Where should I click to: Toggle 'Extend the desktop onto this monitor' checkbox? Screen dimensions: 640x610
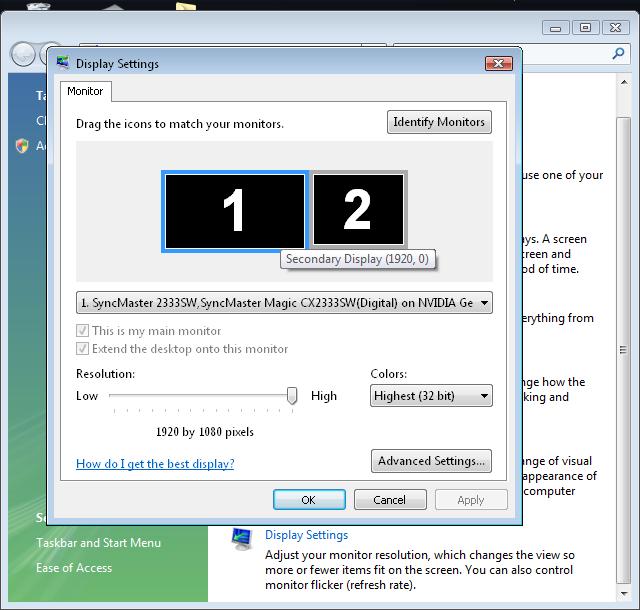pyautogui.click(x=82, y=349)
